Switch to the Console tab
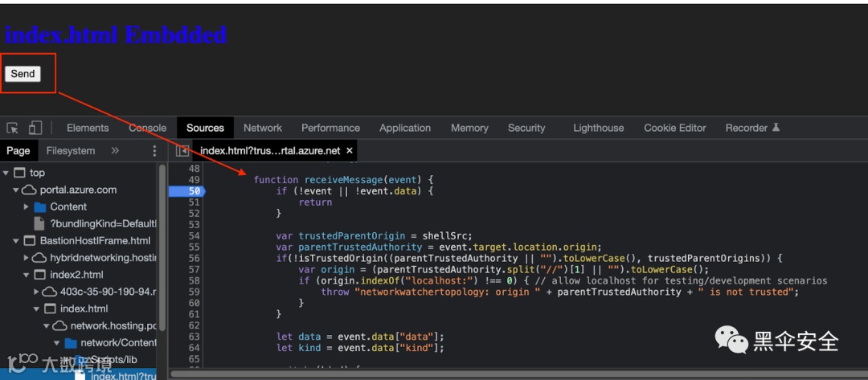The width and height of the screenshot is (868, 380). 147,128
